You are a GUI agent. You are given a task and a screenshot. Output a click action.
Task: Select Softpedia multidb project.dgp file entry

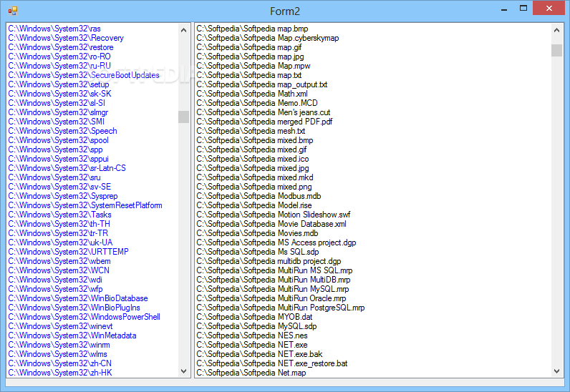[x=269, y=261]
